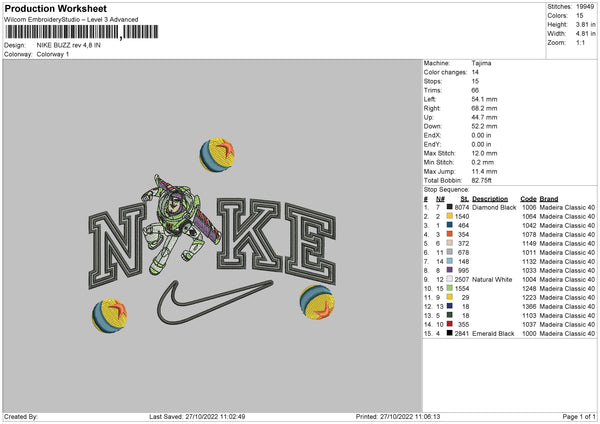Select the Machine value Tajima

(x=481, y=63)
